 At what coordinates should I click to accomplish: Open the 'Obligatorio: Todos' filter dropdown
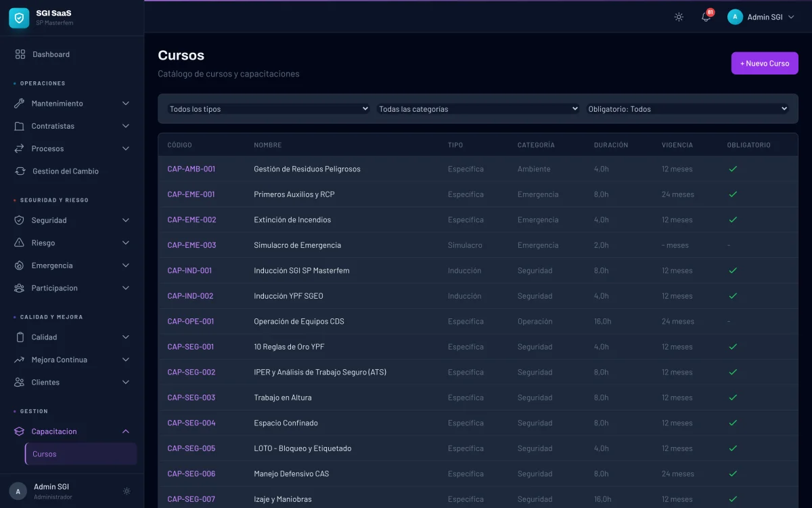pos(687,108)
